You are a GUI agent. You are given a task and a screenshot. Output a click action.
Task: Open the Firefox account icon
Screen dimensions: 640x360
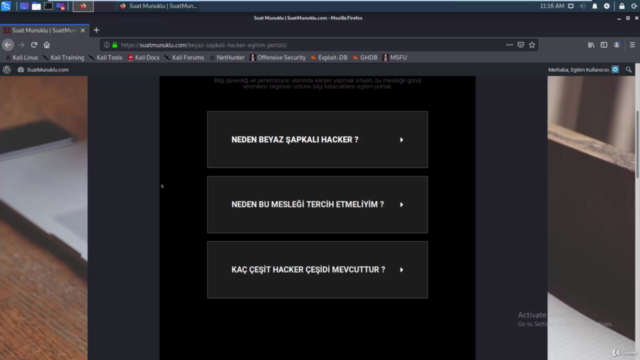617,45
